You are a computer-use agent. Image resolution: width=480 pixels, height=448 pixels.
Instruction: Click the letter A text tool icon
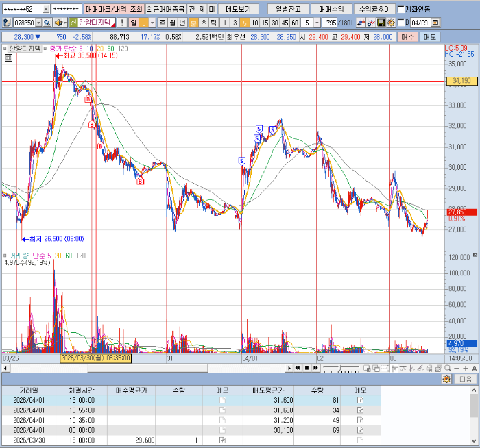pyautogui.click(x=475, y=369)
